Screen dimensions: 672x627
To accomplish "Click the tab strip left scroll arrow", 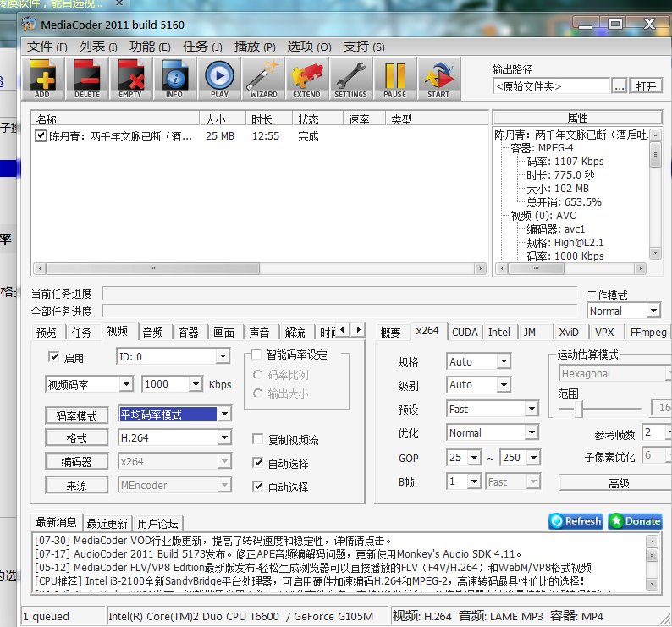I will tap(342, 329).
